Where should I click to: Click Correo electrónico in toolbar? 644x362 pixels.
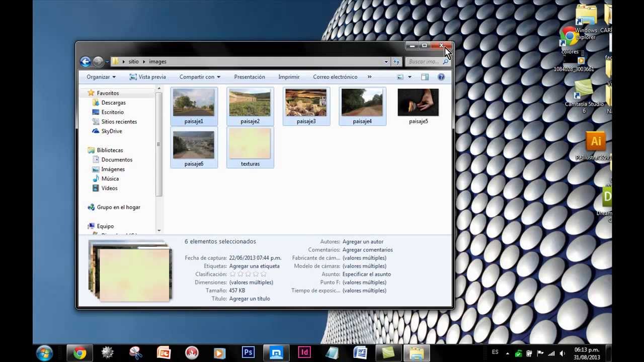coord(335,77)
